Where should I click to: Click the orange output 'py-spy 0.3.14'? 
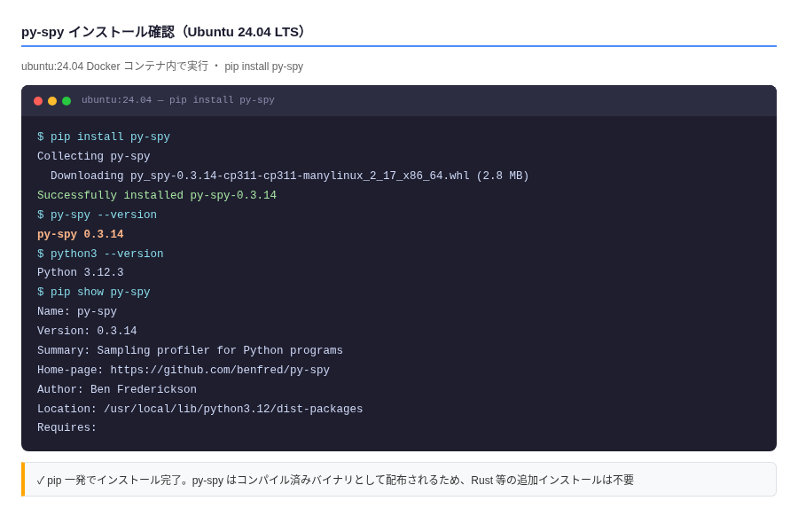tap(81, 234)
